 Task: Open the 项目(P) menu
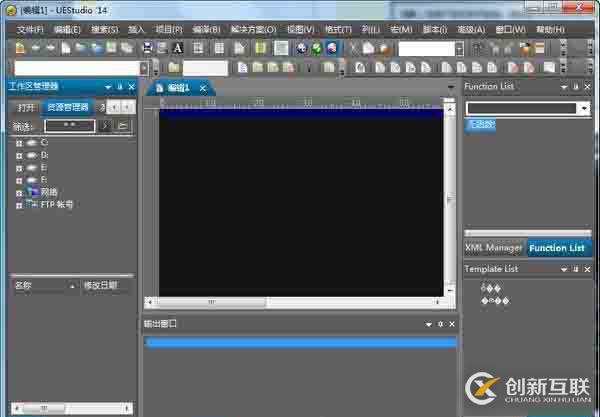(169, 29)
